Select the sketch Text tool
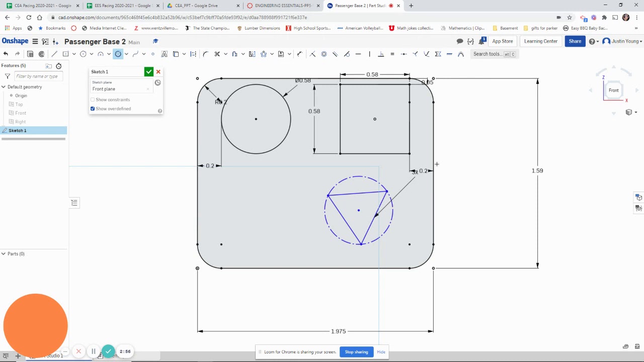 pos(164,54)
